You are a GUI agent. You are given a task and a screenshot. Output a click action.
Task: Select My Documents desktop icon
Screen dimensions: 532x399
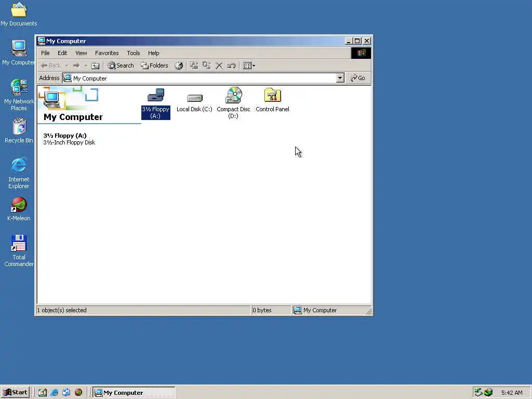19,15
